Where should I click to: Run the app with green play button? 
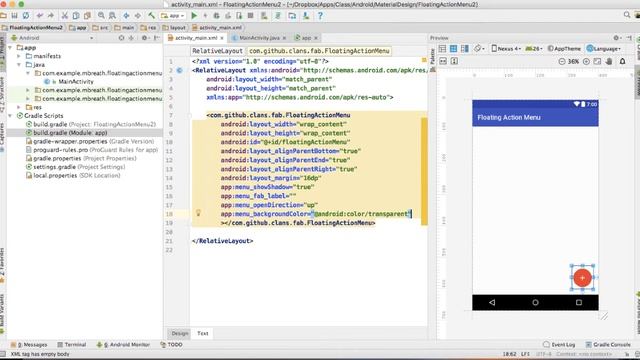coord(194,16)
